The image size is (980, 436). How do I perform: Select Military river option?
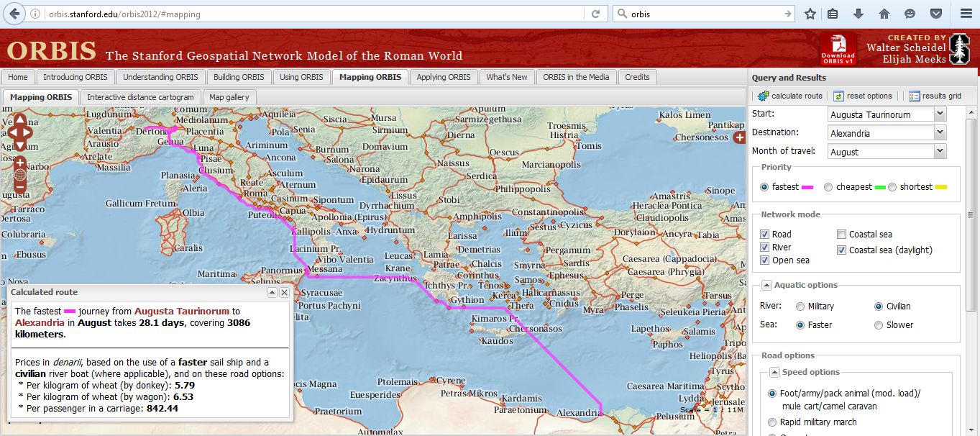[800, 306]
